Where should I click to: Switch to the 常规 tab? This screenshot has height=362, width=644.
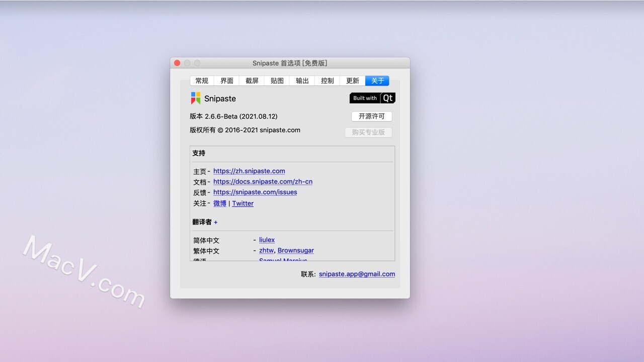click(x=202, y=80)
